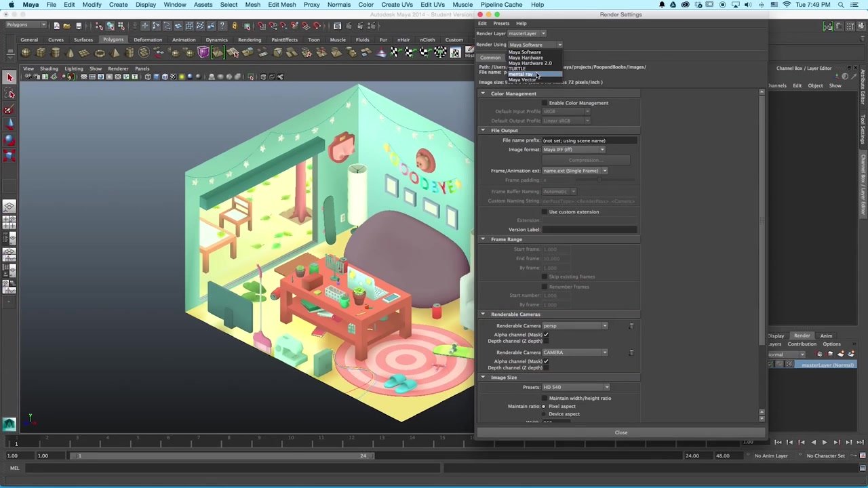
Task: Open the Image format dropdown
Action: [574, 150]
